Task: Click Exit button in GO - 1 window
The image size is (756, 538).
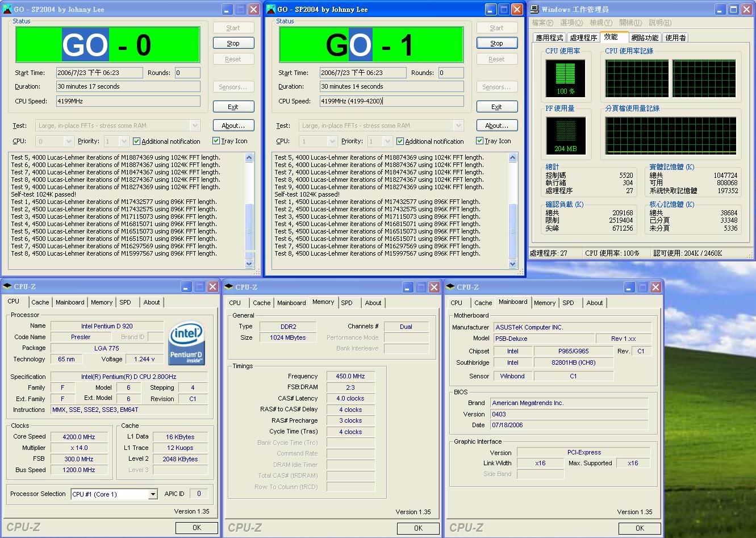Action: 497,107
